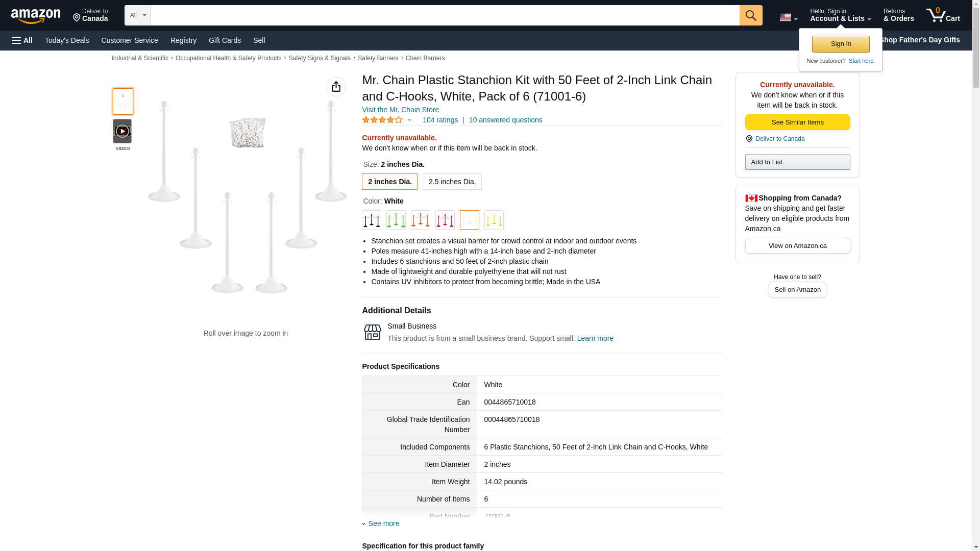
Task: Play the product video thumbnail
Action: click(122, 131)
